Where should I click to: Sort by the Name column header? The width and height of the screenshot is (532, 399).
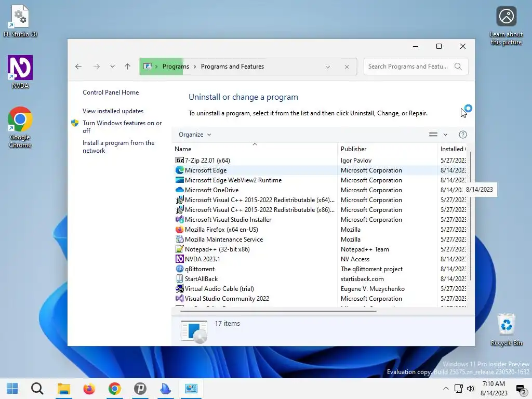(255, 149)
